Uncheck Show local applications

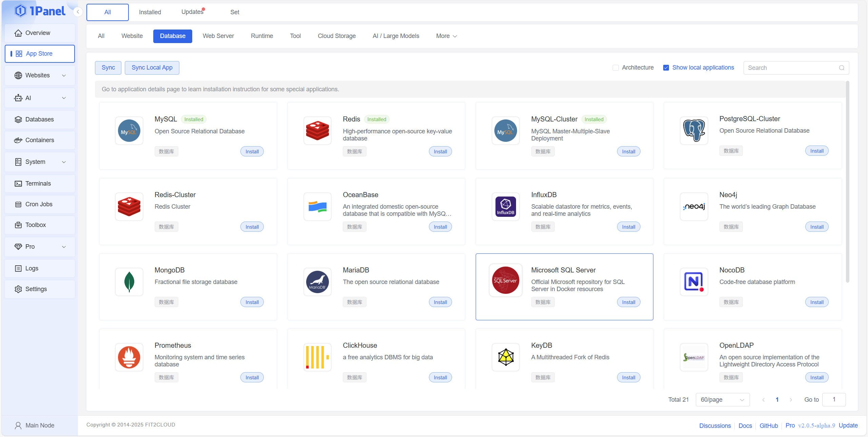(666, 68)
